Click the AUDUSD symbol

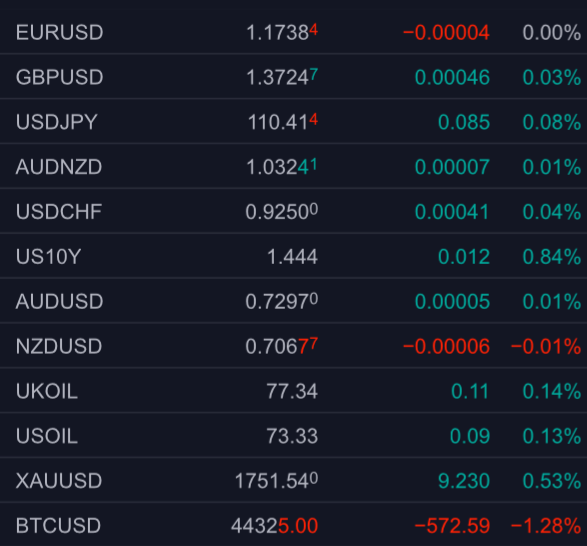(x=59, y=301)
